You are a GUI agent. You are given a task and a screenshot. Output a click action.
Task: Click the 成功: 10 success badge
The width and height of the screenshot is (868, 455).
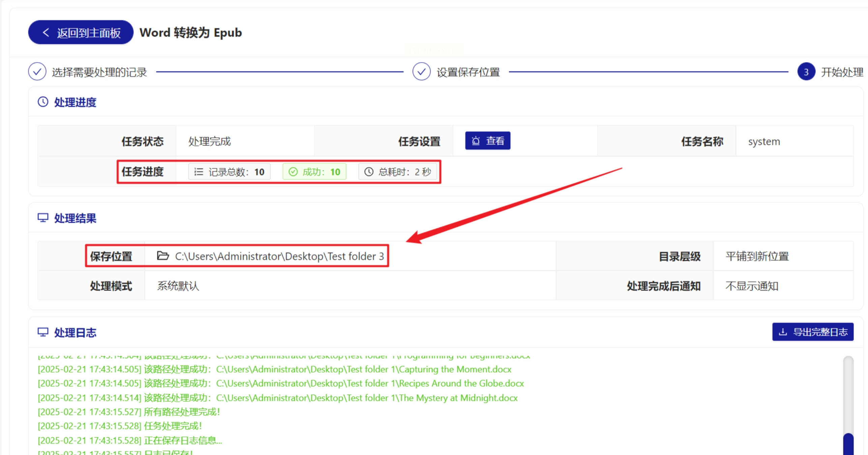[314, 172]
